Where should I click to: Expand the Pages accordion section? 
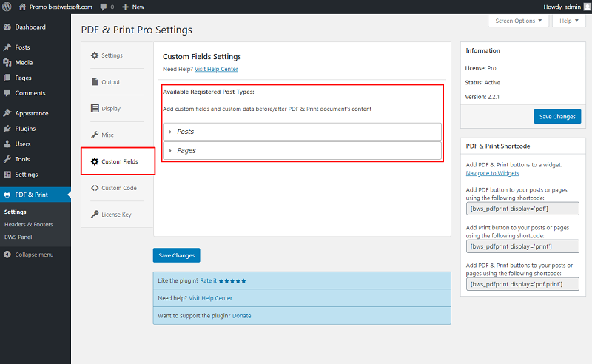[x=302, y=151]
